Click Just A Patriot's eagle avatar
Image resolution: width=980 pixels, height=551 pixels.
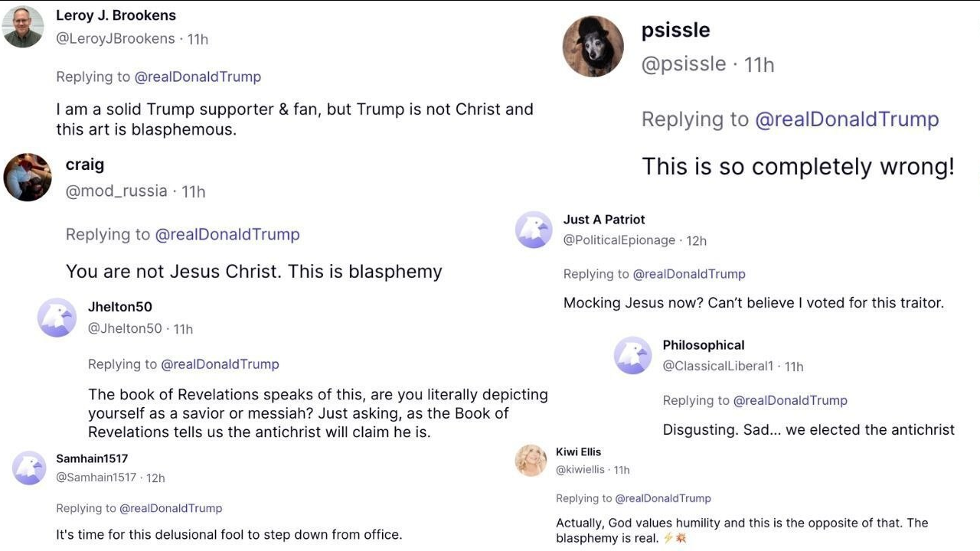pyautogui.click(x=534, y=230)
